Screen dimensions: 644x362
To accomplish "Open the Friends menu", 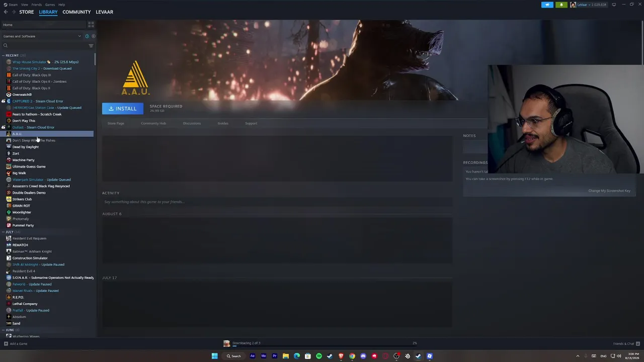I will click(x=37, y=5).
